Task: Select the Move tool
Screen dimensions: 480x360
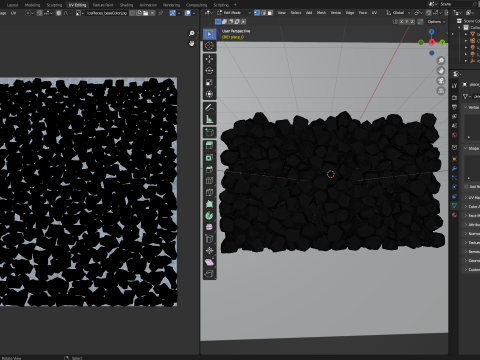Action: tap(209, 59)
